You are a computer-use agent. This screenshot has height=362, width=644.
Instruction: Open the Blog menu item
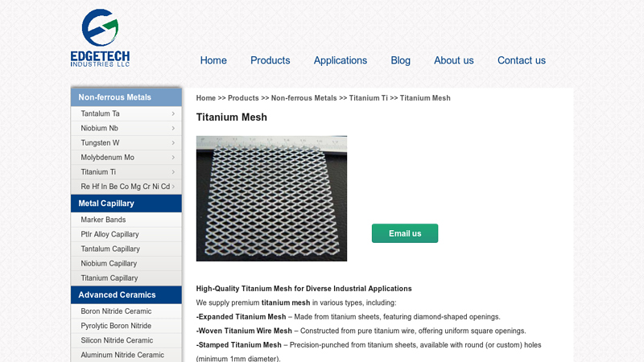tap(400, 60)
